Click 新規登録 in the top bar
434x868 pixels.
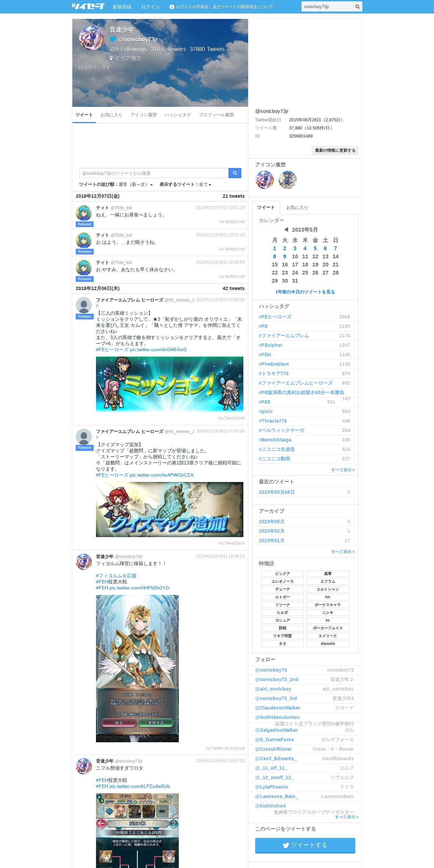tap(122, 7)
